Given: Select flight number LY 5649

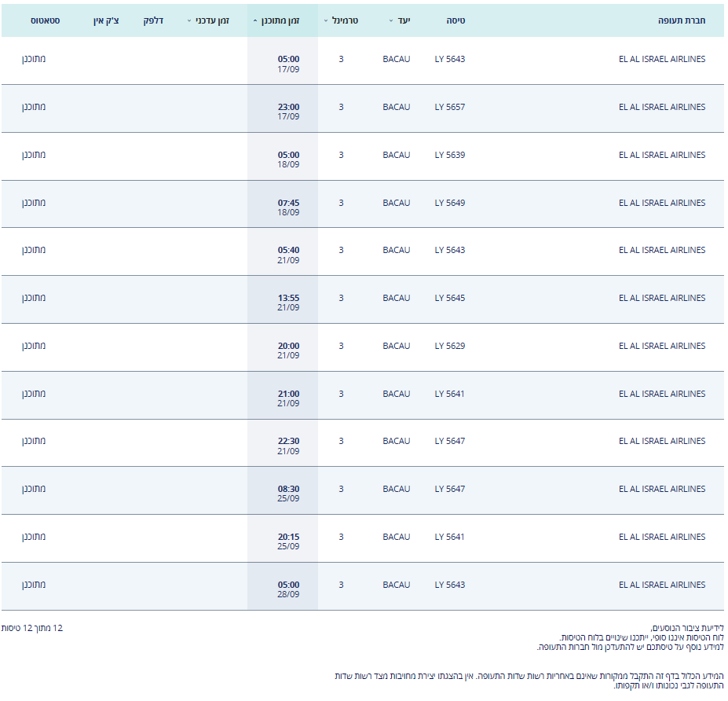Looking at the screenshot, I should click(x=449, y=203).
